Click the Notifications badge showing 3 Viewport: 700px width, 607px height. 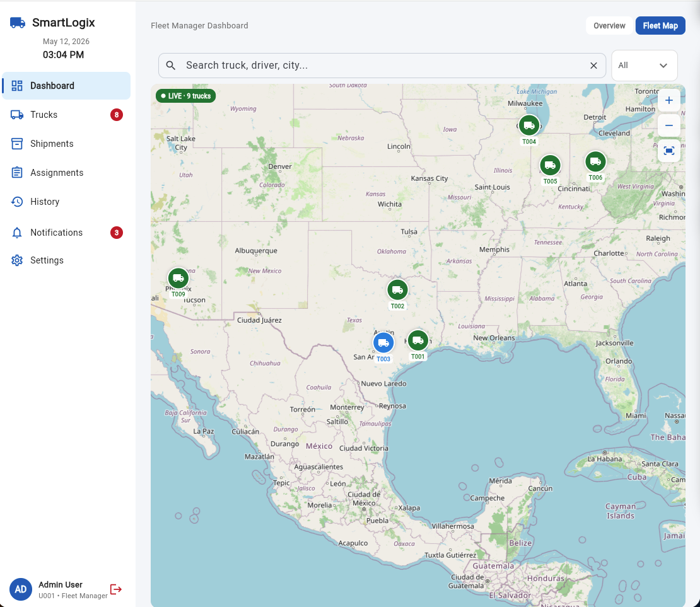point(117,233)
